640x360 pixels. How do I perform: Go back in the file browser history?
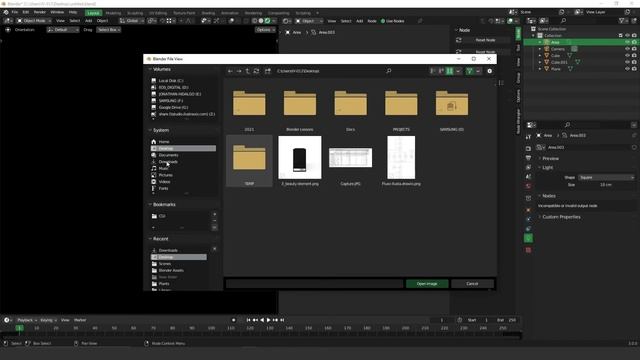click(x=230, y=71)
